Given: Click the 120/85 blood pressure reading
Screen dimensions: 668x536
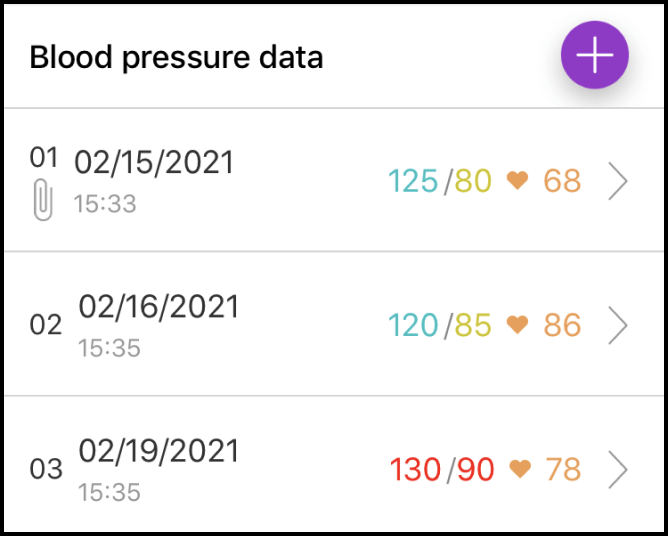Looking at the screenshot, I should point(440,325).
